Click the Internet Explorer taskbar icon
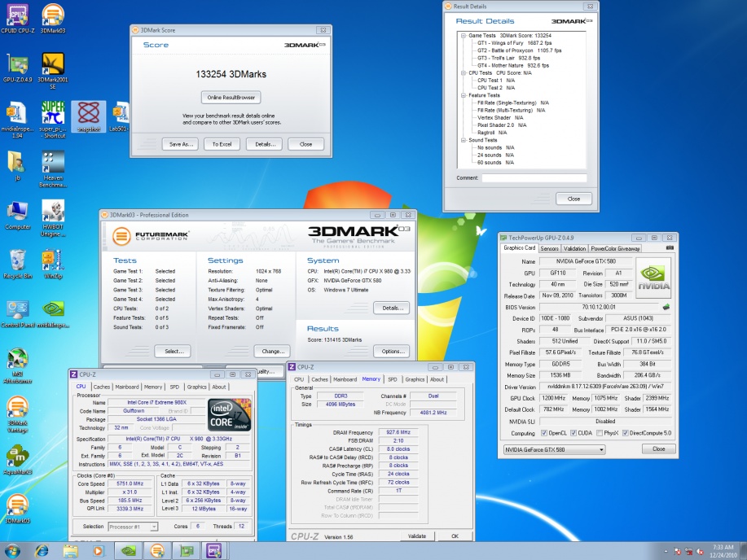This screenshot has width=747, height=560. click(x=42, y=550)
